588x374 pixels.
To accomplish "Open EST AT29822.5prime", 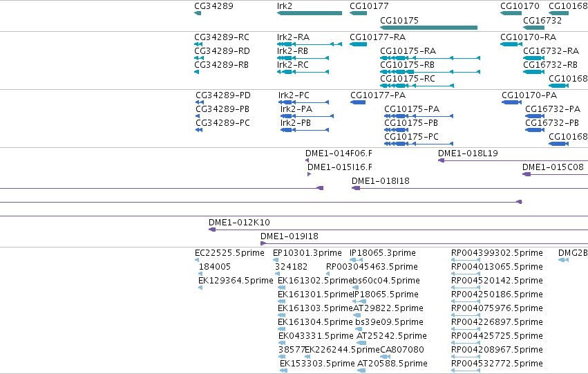I will click(x=388, y=308).
